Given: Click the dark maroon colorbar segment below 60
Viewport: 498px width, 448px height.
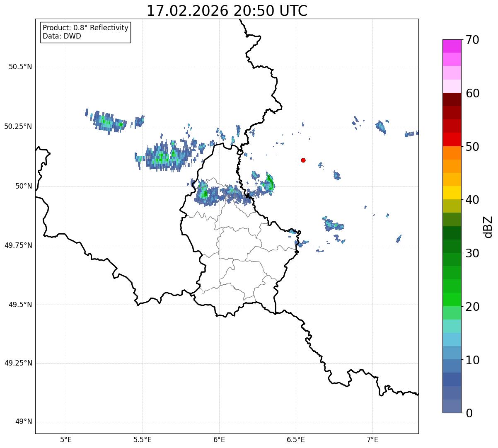Looking at the screenshot, I should [452, 99].
